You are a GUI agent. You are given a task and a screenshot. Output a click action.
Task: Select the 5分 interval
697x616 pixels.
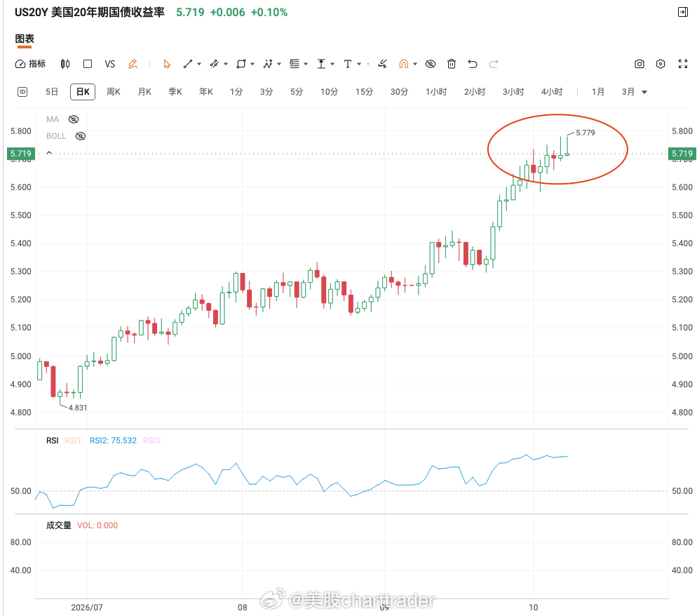pos(297,92)
